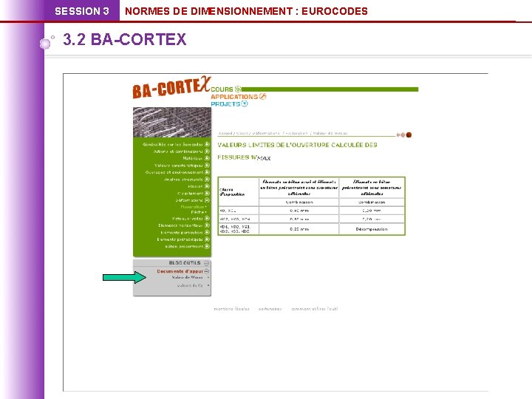Open the COURS section label

coord(222,89)
